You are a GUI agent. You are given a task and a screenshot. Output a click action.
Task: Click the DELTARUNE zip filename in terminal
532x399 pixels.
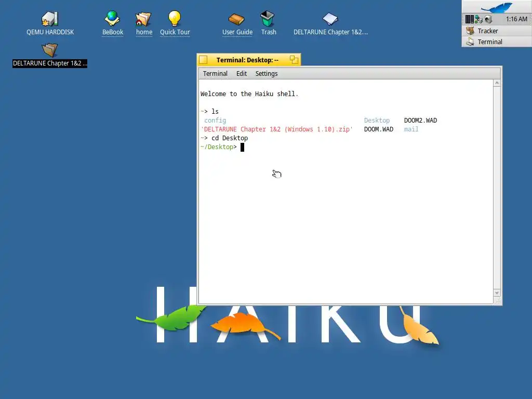click(x=277, y=129)
